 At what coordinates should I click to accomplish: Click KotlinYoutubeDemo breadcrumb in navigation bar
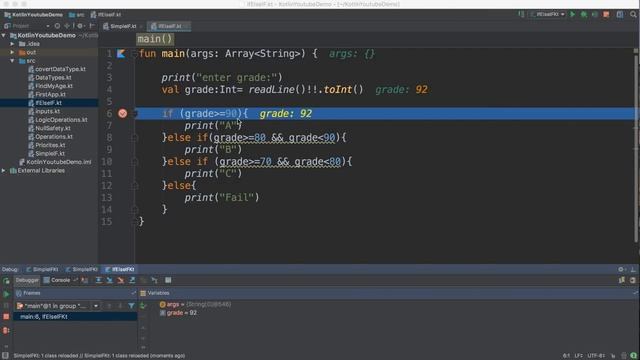[33, 15]
